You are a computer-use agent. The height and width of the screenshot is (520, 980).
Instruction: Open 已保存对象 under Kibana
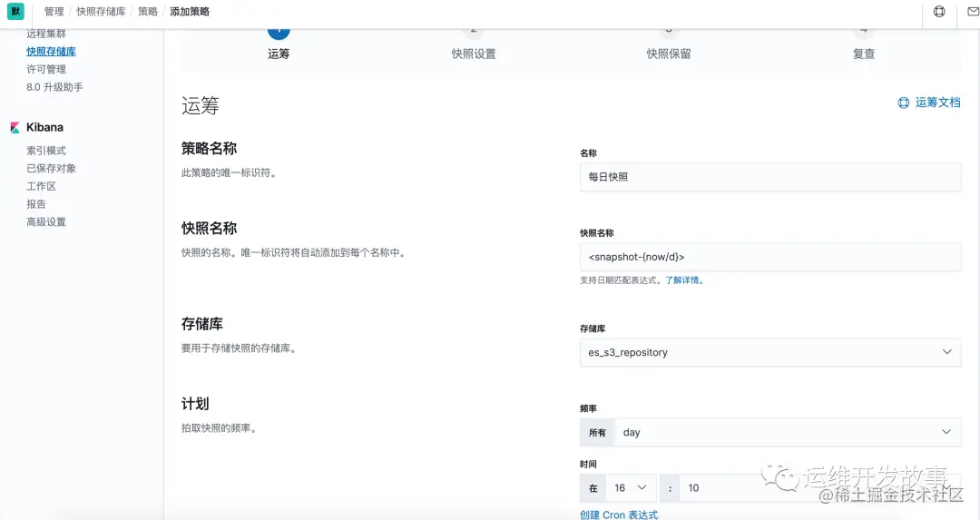coord(51,168)
